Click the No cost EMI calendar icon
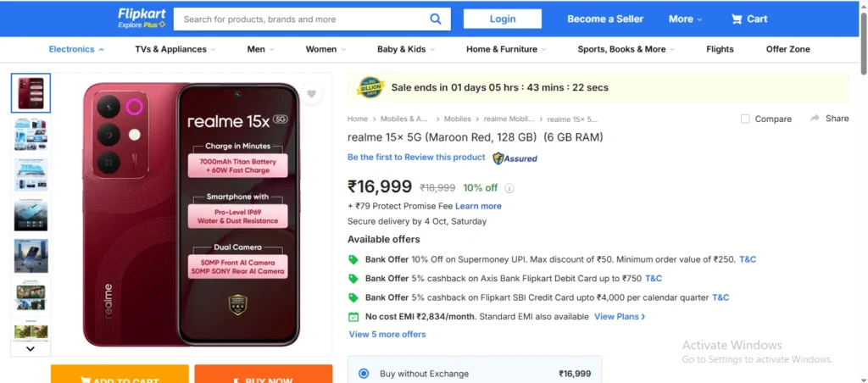This screenshot has height=383, width=868. tap(353, 317)
